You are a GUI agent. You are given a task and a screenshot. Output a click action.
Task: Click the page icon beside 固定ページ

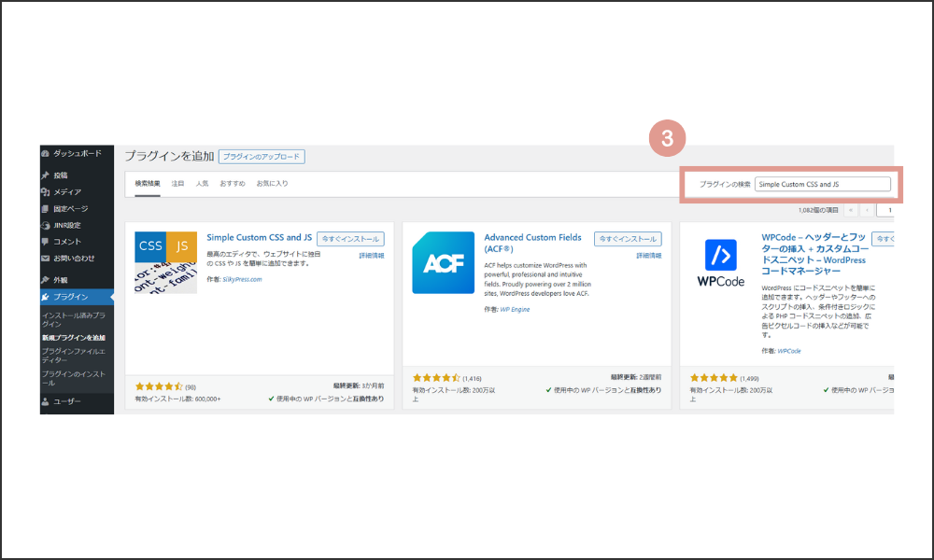coord(45,209)
